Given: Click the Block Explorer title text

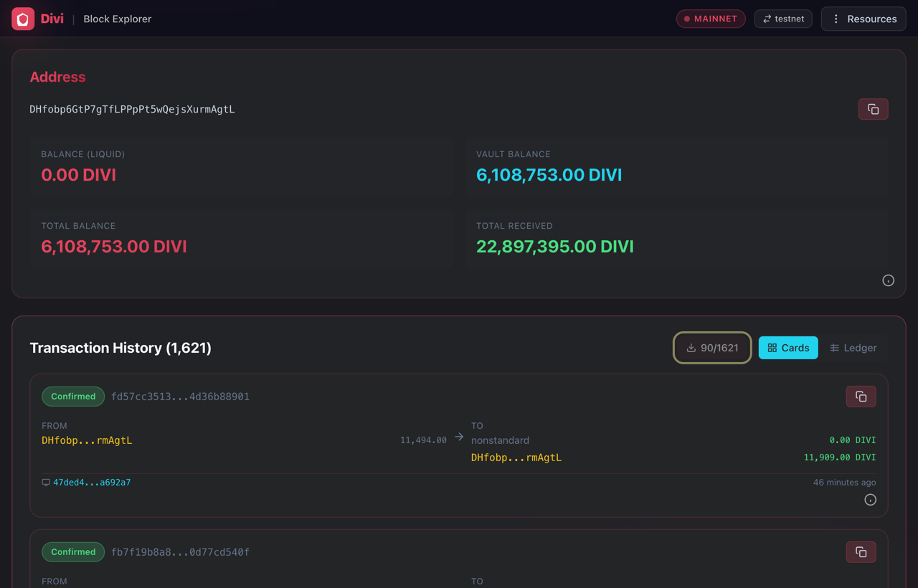Looking at the screenshot, I should tap(118, 19).
